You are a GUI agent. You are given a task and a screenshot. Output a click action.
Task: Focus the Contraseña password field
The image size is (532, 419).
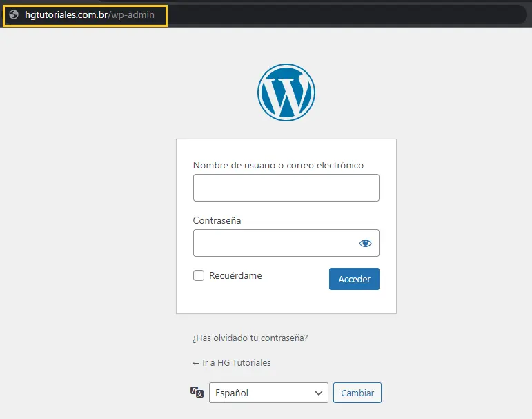click(x=286, y=243)
